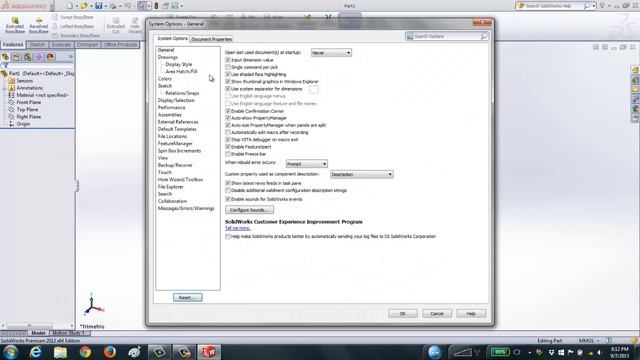Click the Configure Sounds button
Viewport: 640px width, 360px height.
point(249,210)
